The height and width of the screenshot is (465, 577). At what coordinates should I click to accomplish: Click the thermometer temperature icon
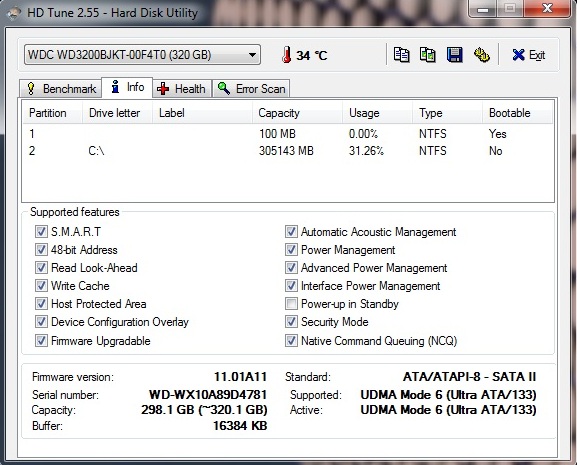tap(287, 54)
